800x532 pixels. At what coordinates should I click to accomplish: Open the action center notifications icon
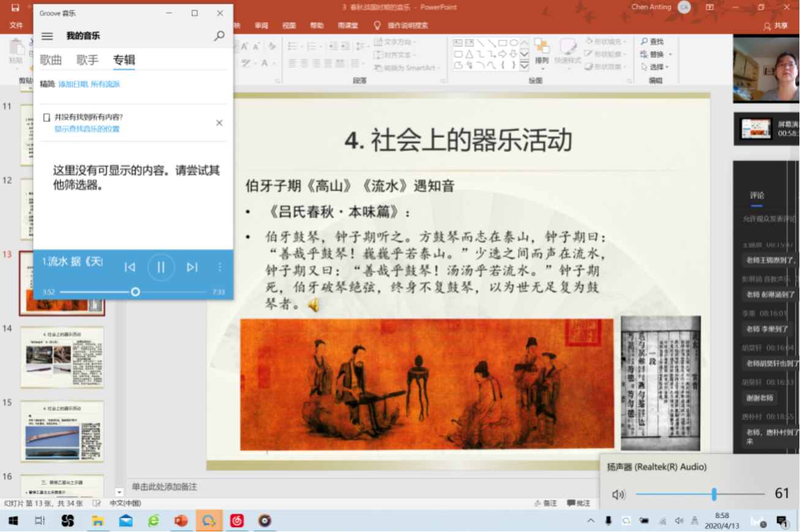[782, 522]
